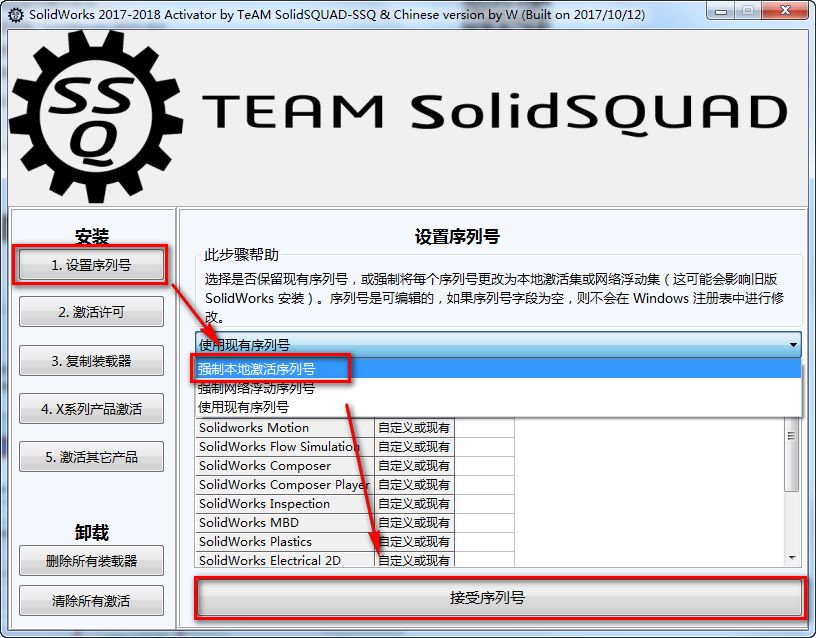Click SolidWorks MBD's 自定义或现有 cell
Viewport: 816px width, 638px height.
(x=414, y=522)
